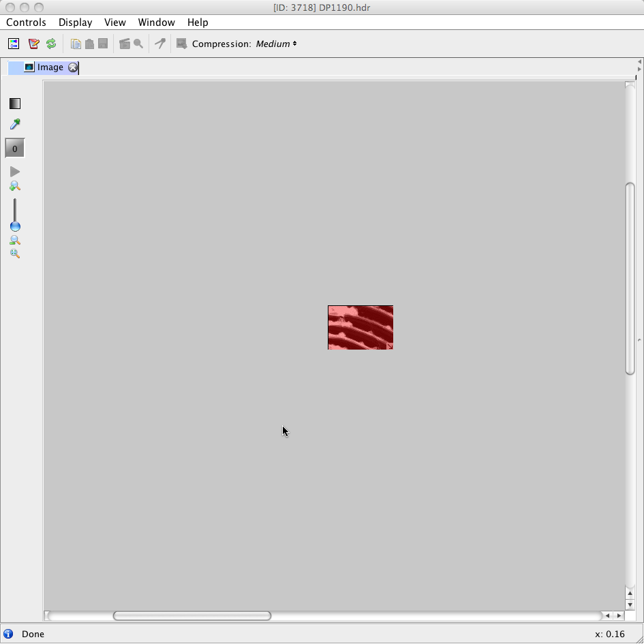
Task: Click the image download icon beside Compression
Action: (181, 44)
